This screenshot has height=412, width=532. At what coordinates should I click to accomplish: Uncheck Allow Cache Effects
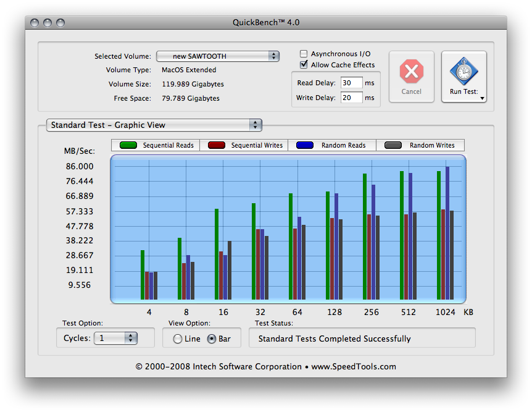304,64
